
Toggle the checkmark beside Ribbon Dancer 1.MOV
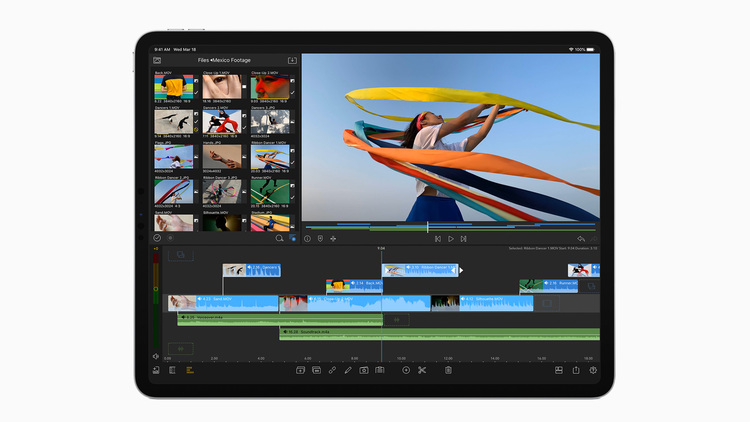click(x=292, y=163)
